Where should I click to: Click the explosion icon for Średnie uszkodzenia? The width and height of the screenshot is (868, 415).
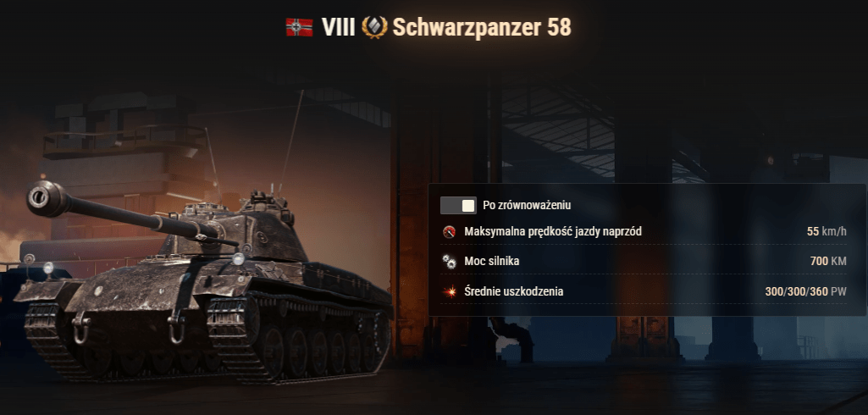point(450,291)
